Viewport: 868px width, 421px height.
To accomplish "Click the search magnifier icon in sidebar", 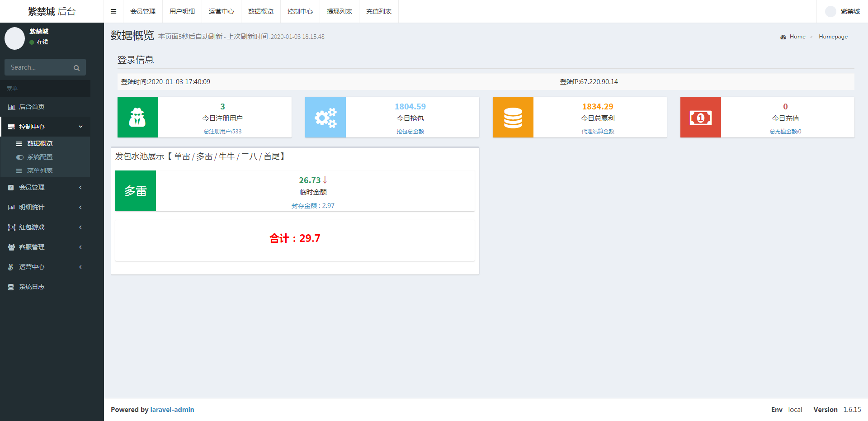I will (76, 68).
